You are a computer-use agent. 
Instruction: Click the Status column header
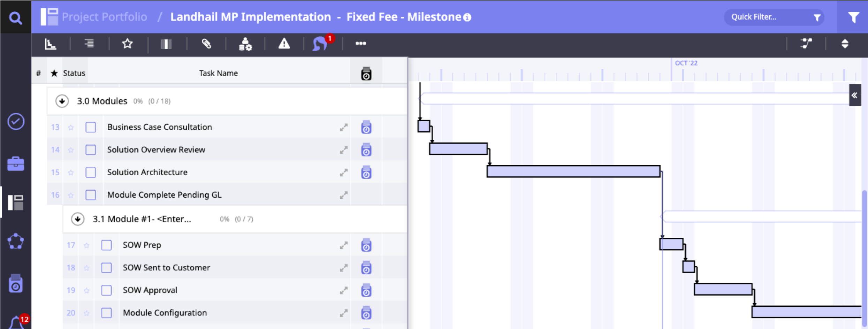[x=74, y=73]
